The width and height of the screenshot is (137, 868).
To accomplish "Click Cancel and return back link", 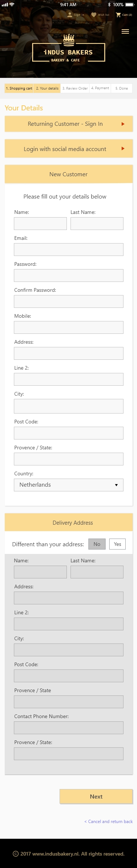I will point(109,821).
